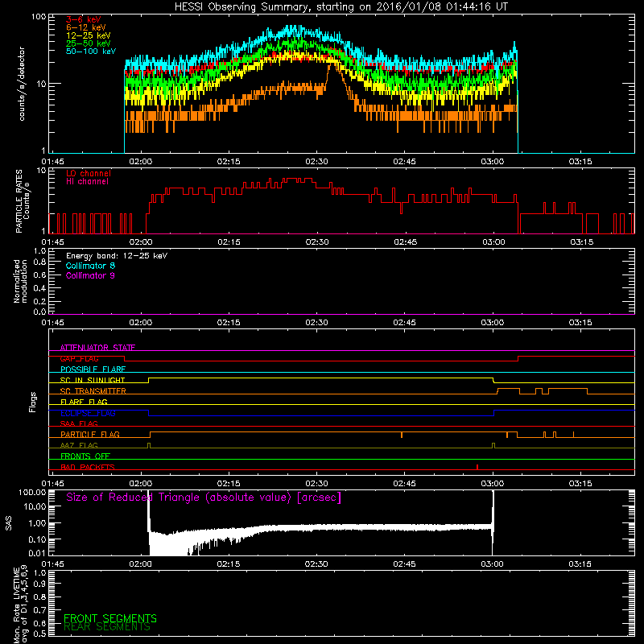Click the SC_TRANSMITTER flag label
Screen dimensions: 644x644
(93, 391)
